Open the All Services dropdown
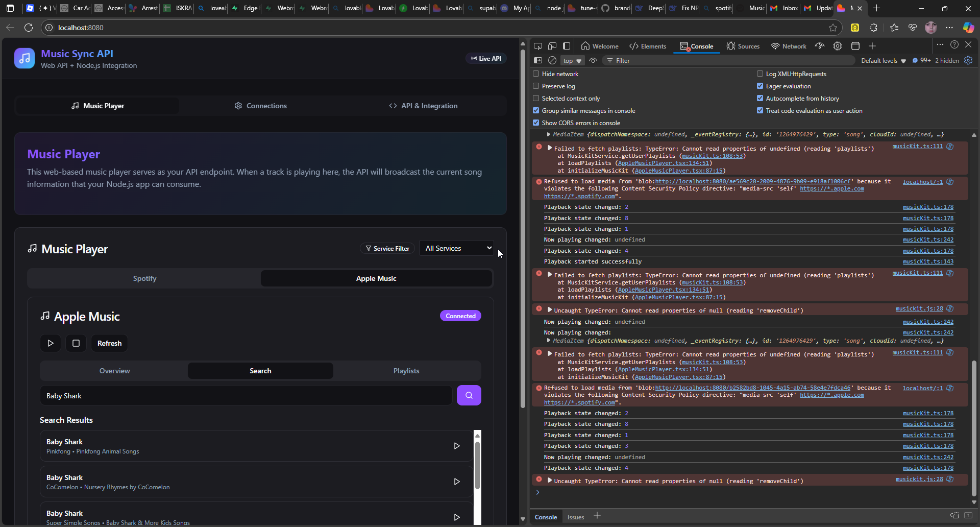 click(x=457, y=248)
